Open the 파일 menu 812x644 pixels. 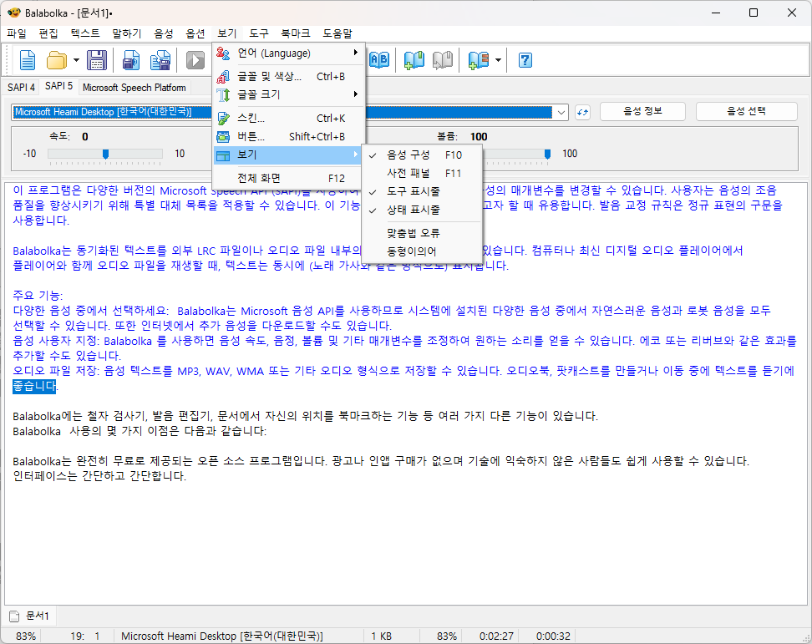(x=17, y=33)
